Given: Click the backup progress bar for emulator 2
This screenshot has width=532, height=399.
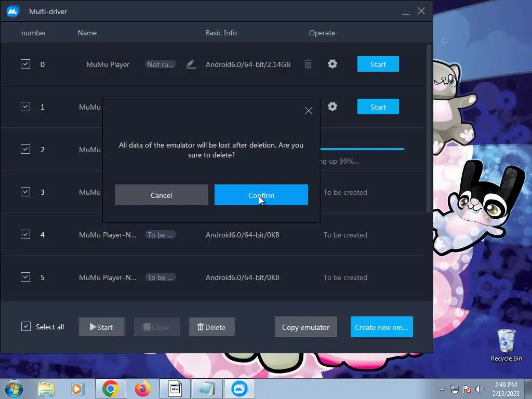Looking at the screenshot, I should pyautogui.click(x=362, y=149).
